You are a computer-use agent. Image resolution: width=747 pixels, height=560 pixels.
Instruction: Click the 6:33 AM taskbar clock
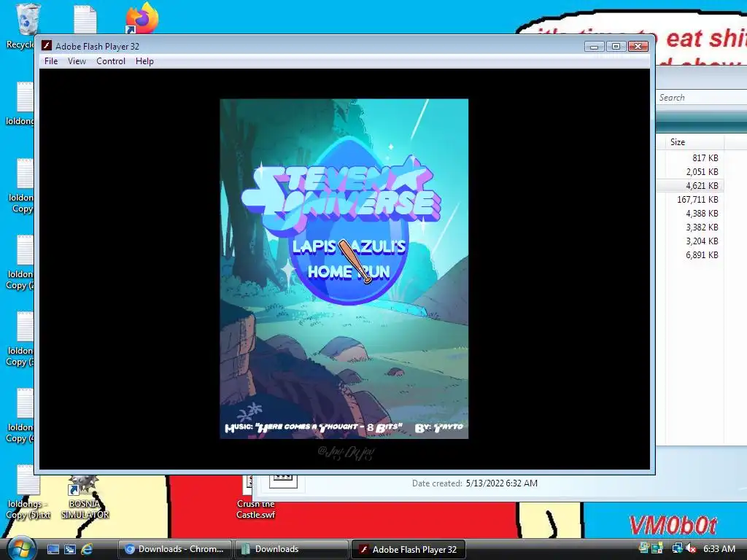pos(719,548)
